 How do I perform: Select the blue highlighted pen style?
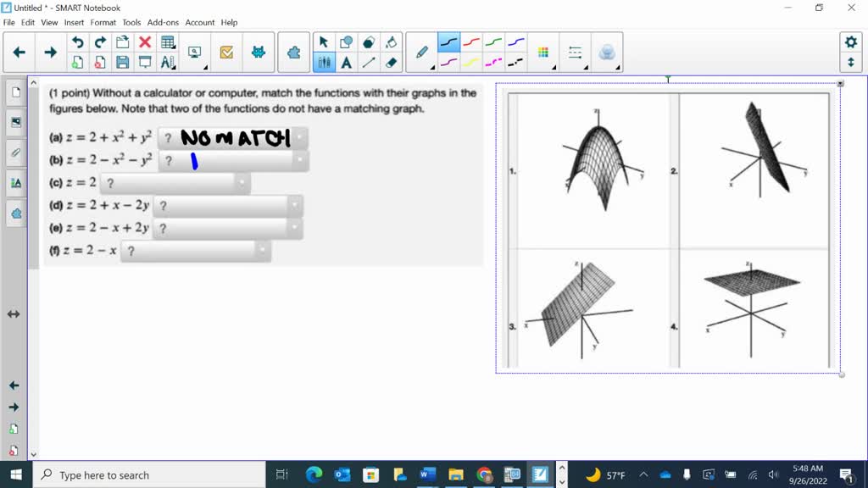click(x=448, y=40)
